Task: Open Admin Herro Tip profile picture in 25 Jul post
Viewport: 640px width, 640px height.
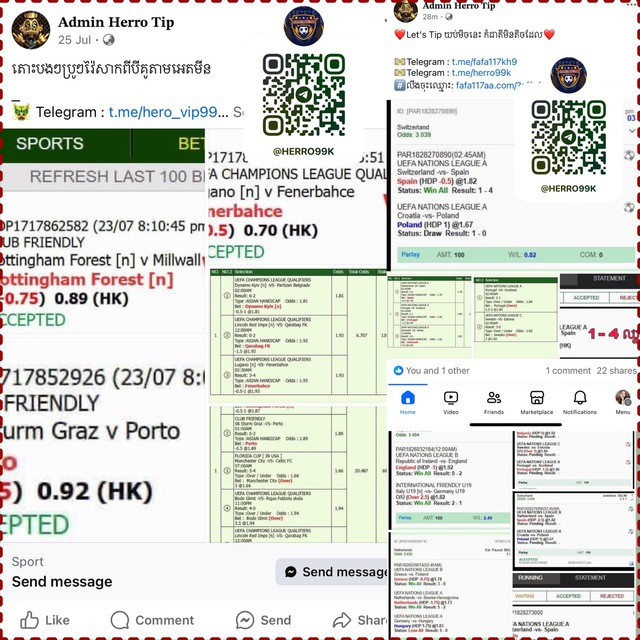Action: [31, 30]
